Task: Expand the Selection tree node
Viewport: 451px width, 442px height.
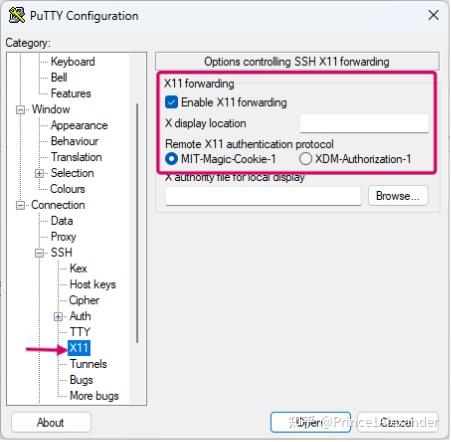Action: (39, 173)
